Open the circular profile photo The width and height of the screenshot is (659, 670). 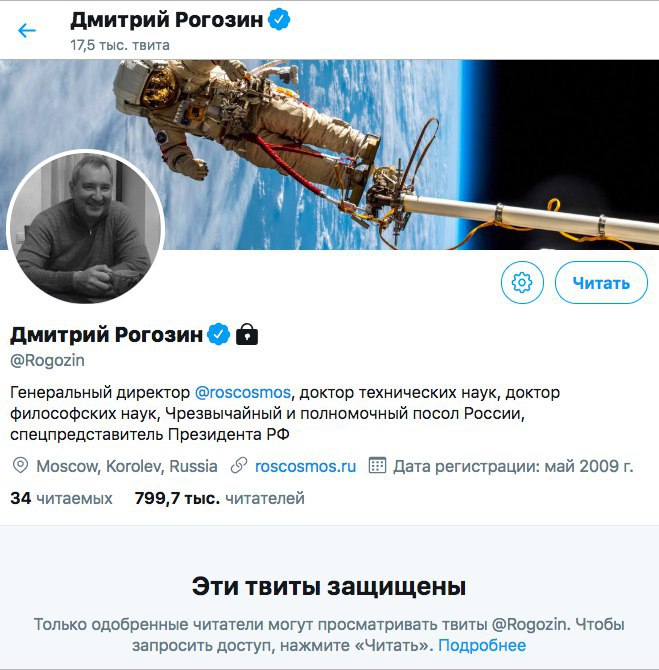coord(86,226)
